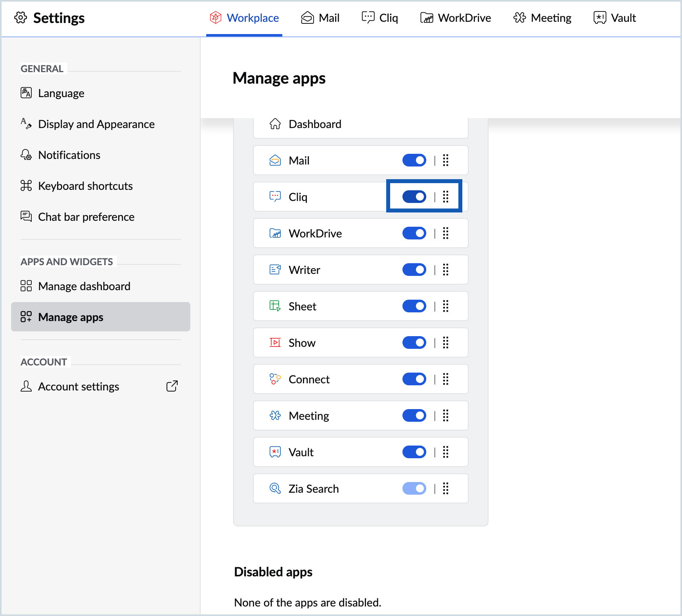682x616 pixels.
Task: Click the Meeting icon in app list
Action: click(275, 416)
